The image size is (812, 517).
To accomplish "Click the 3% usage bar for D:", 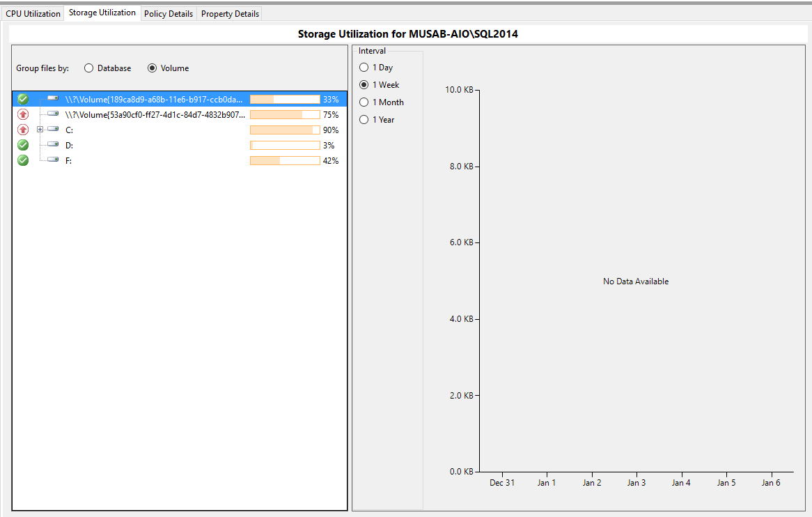I will click(x=285, y=145).
